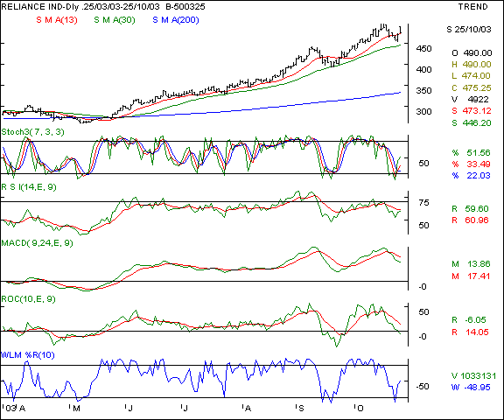The width and height of the screenshot is (504, 420).
Task: Click the chart title 'RELIANCE IND-Dly'
Action: 40,7
